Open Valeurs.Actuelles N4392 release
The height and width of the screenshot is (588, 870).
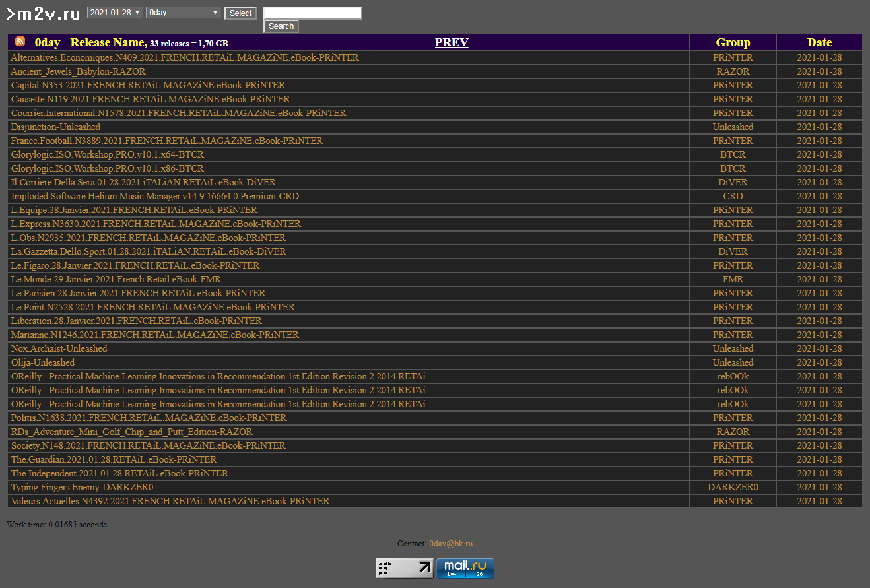point(170,501)
